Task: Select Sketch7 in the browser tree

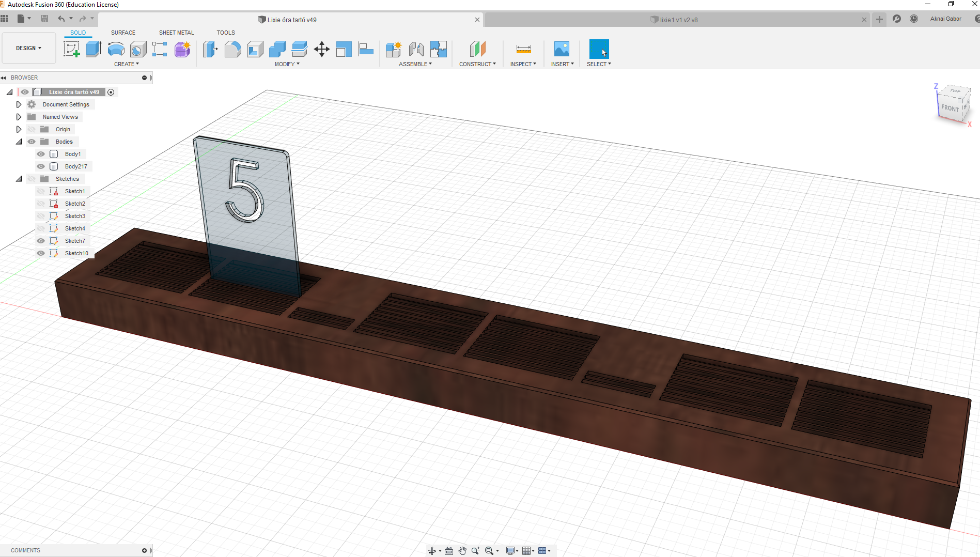Action: (75, 241)
